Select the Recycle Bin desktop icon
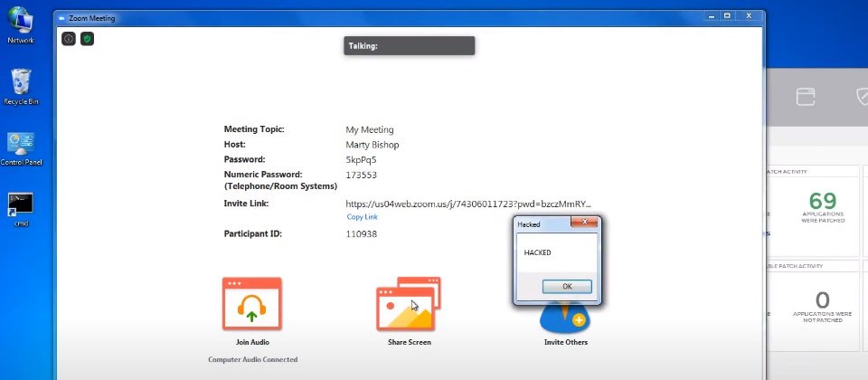 click(21, 87)
